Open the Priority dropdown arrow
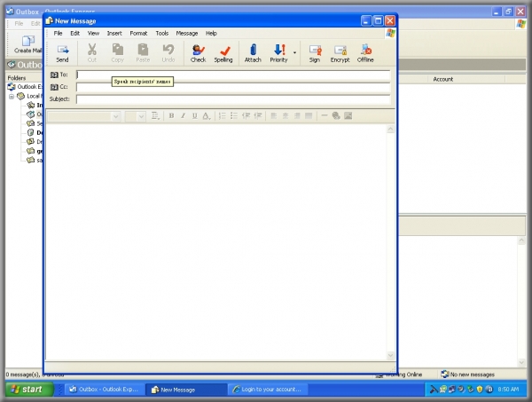This screenshot has width=532, height=402. [x=294, y=52]
